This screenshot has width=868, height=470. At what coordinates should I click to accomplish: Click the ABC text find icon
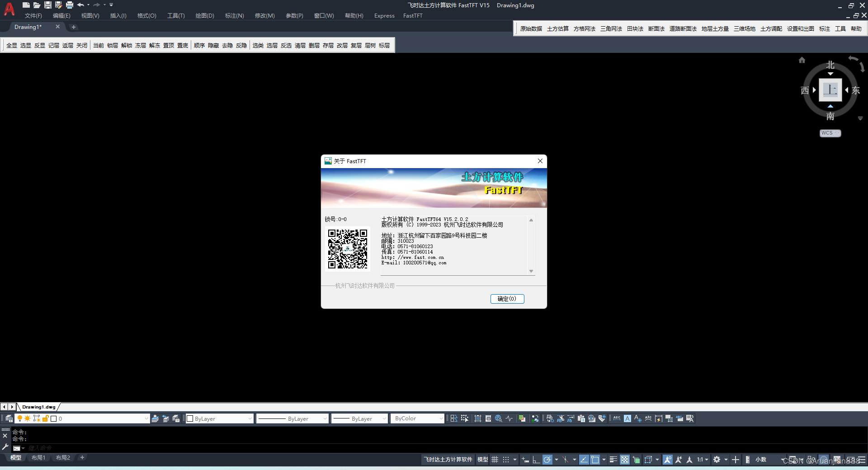coord(617,418)
